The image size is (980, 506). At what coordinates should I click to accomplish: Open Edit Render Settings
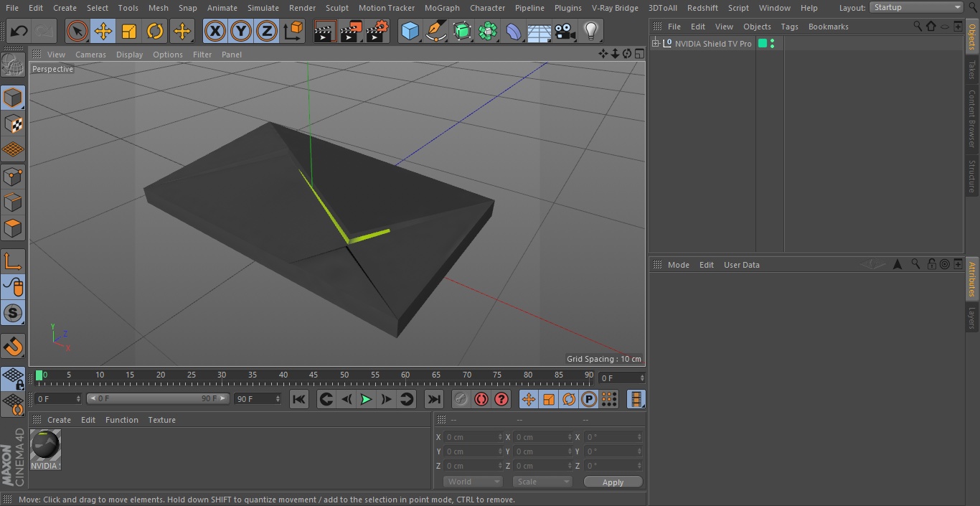[x=377, y=32]
